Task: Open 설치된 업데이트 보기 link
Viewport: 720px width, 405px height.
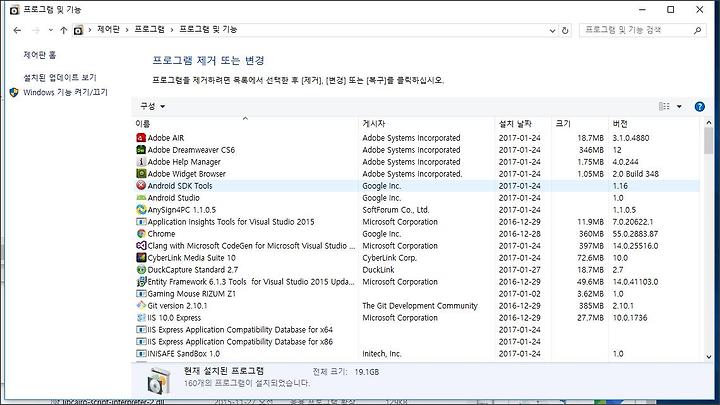Action: click(x=60, y=77)
